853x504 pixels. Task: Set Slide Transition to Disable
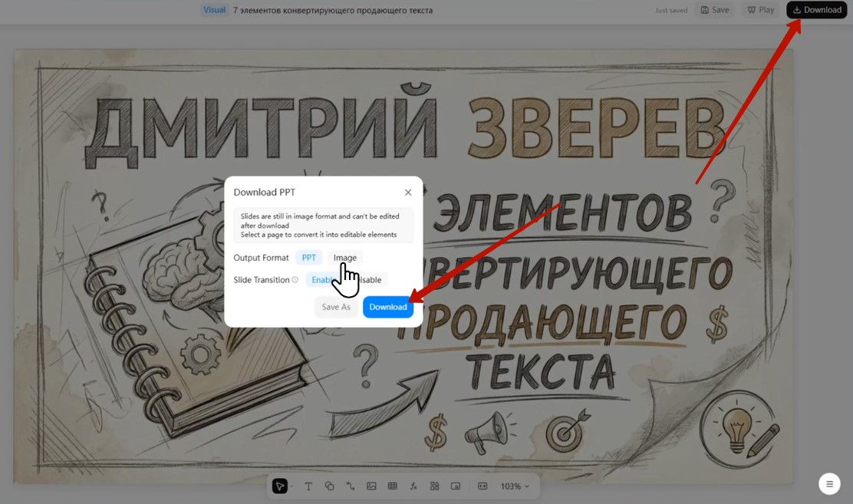(x=371, y=280)
